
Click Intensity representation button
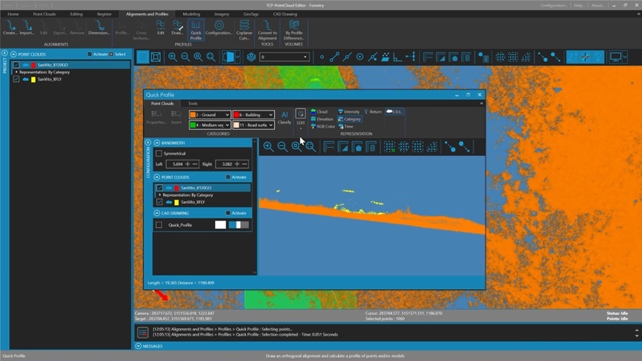349,112
